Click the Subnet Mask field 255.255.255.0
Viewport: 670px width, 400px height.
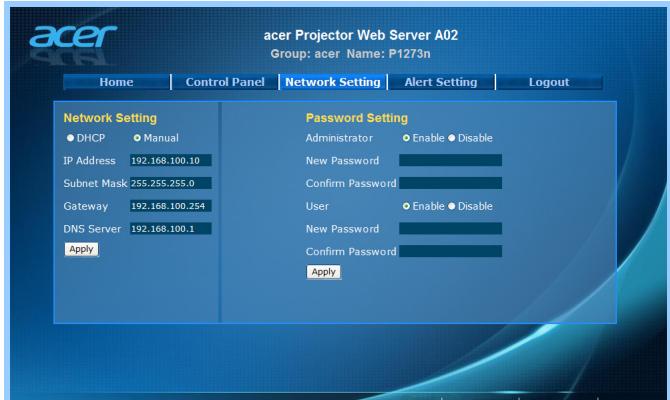coord(170,183)
